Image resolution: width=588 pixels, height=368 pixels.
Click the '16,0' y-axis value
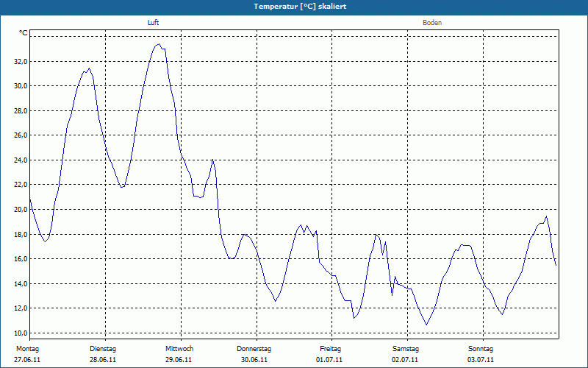coord(21,259)
